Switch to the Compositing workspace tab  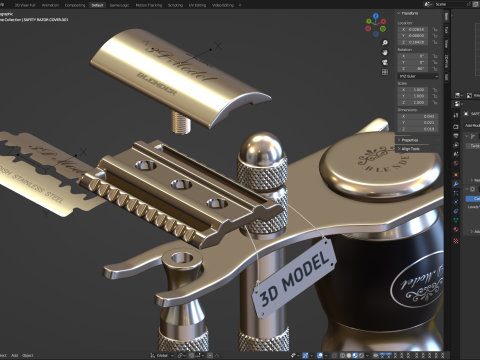(75, 5)
